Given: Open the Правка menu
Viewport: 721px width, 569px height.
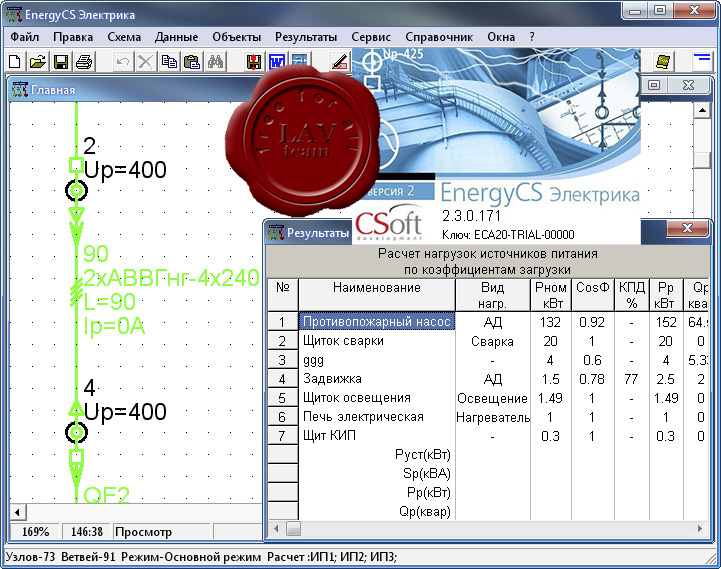Looking at the screenshot, I should pyautogui.click(x=73, y=37).
